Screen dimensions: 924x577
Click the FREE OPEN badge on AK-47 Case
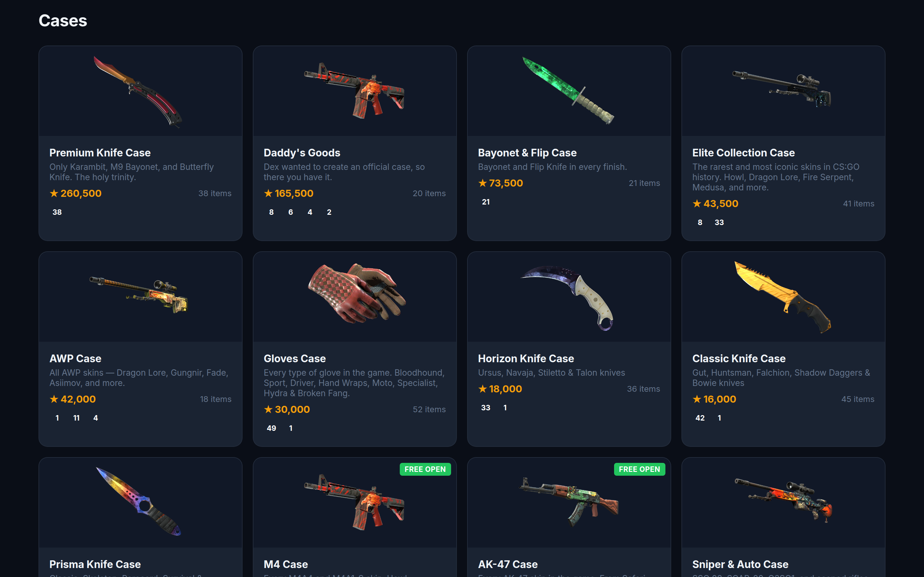[x=639, y=469]
